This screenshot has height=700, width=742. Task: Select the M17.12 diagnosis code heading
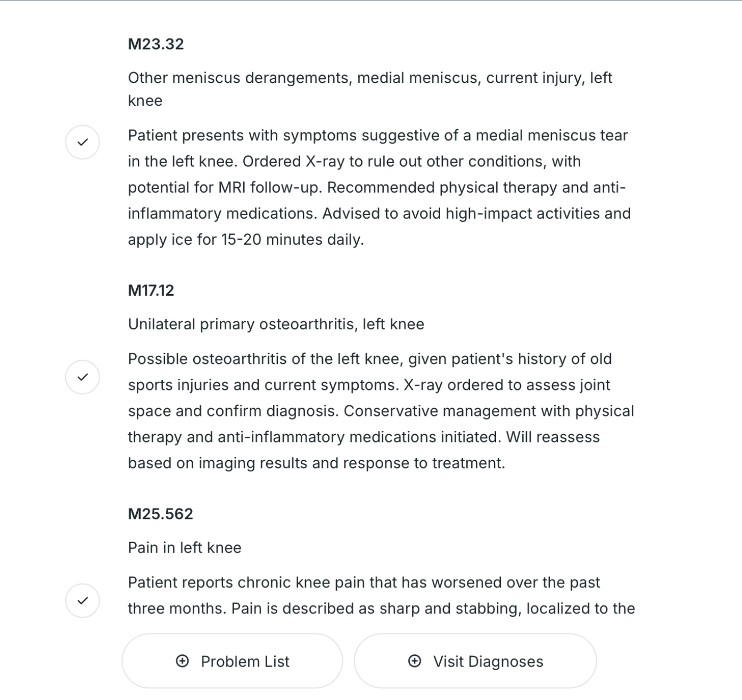[151, 290]
